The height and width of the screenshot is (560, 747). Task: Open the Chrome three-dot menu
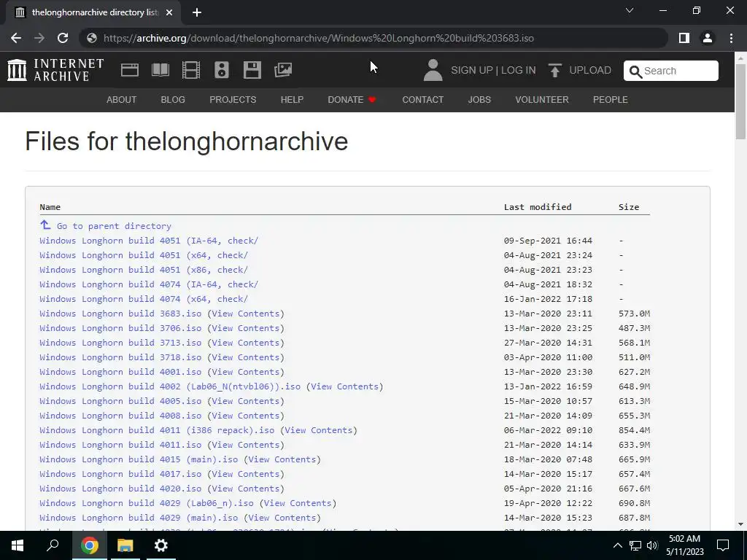pos(731,38)
